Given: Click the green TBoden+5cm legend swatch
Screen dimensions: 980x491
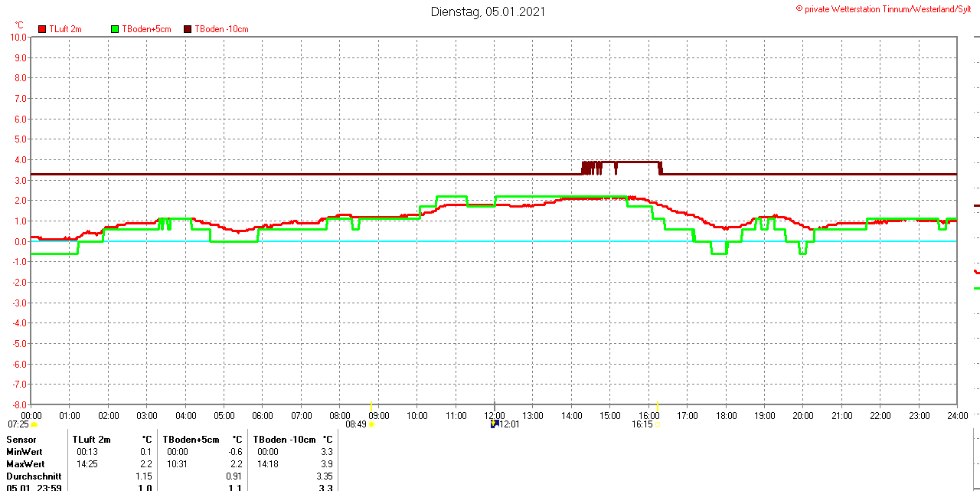Looking at the screenshot, I should point(115,29).
